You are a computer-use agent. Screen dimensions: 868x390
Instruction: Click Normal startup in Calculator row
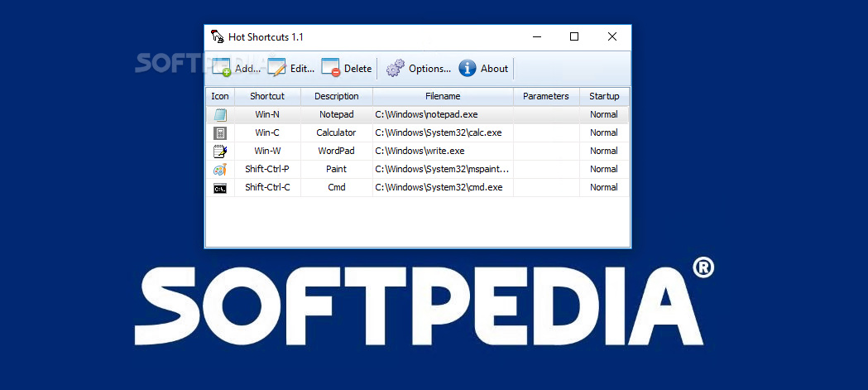point(604,133)
